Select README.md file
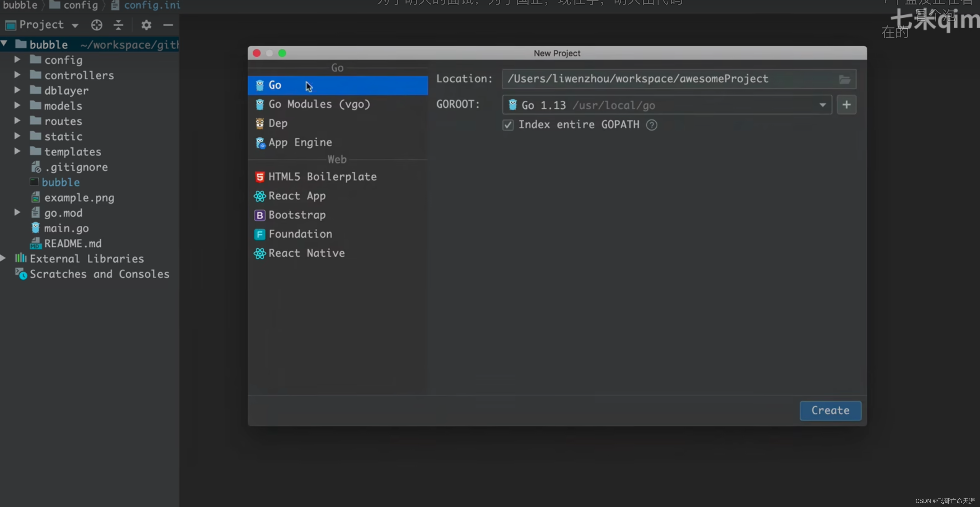This screenshot has height=507, width=980. pos(73,244)
